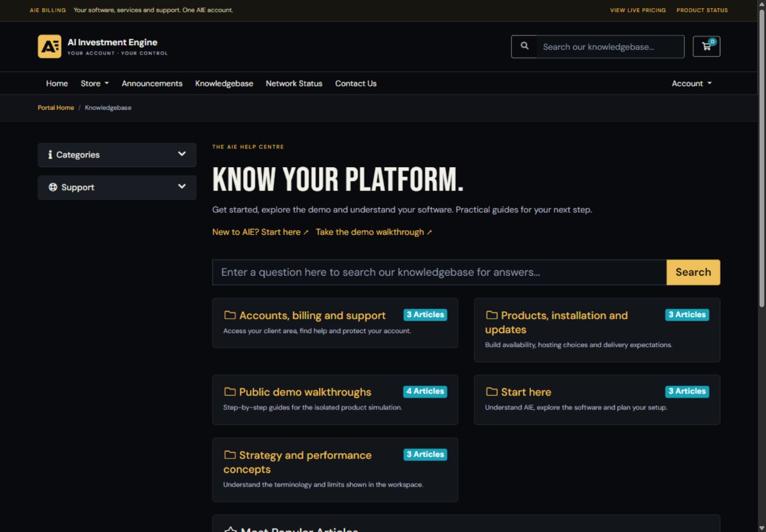The width and height of the screenshot is (766, 532).
Task: Open Contact Us in the navigation bar
Action: tap(356, 83)
